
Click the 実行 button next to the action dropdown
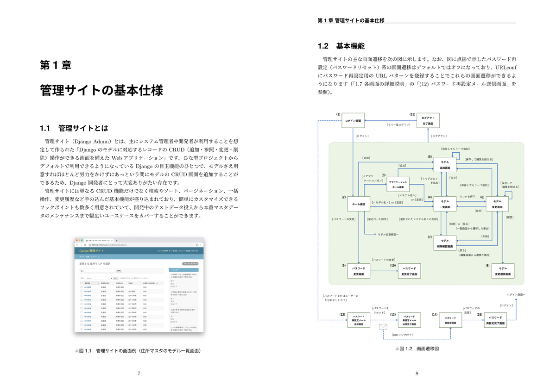116,278
